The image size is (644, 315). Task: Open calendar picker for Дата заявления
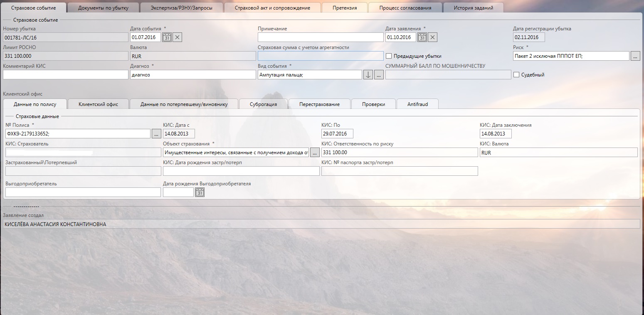click(x=422, y=37)
